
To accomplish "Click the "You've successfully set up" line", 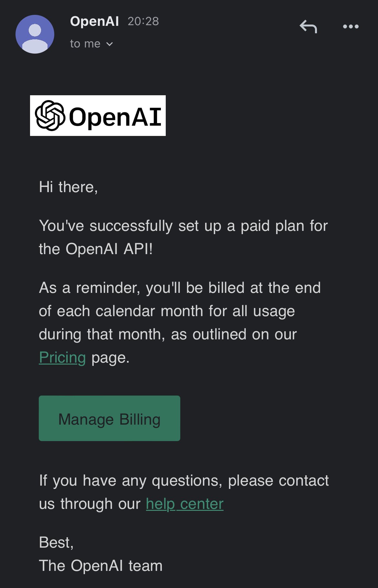I will click(183, 226).
